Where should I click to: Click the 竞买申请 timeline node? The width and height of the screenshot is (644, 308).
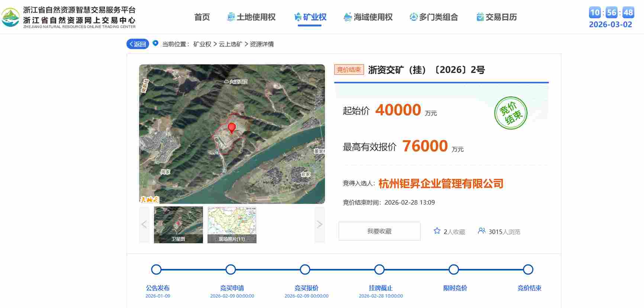[231, 269]
